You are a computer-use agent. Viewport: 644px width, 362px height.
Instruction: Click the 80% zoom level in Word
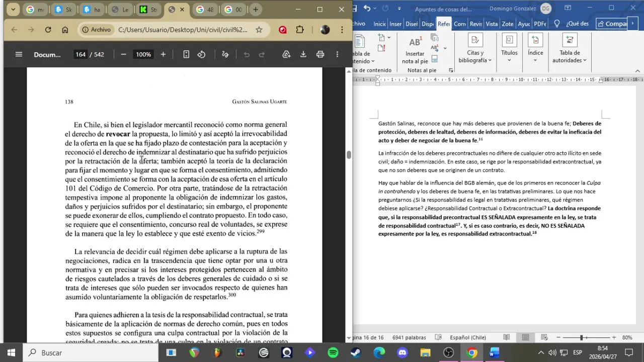[627, 337]
